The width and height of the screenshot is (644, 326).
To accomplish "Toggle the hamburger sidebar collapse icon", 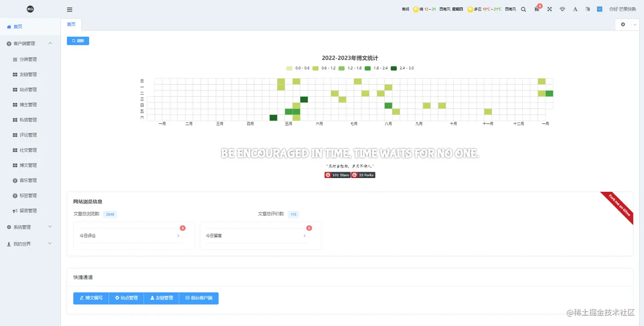I will pyautogui.click(x=69, y=10).
